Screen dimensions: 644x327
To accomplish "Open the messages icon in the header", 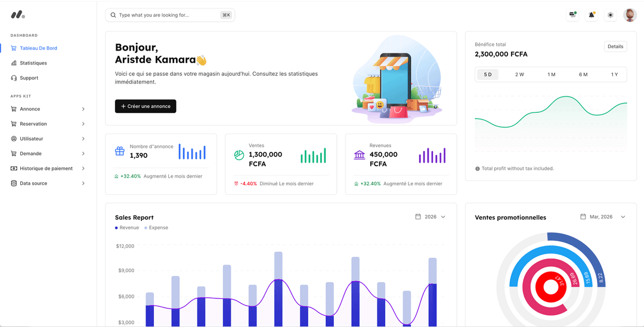I will [x=573, y=15].
